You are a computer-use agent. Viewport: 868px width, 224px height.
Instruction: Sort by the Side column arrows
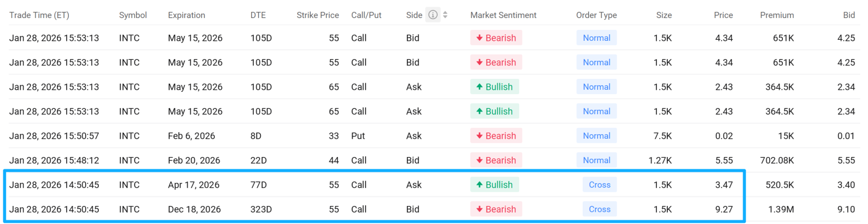tap(445, 15)
